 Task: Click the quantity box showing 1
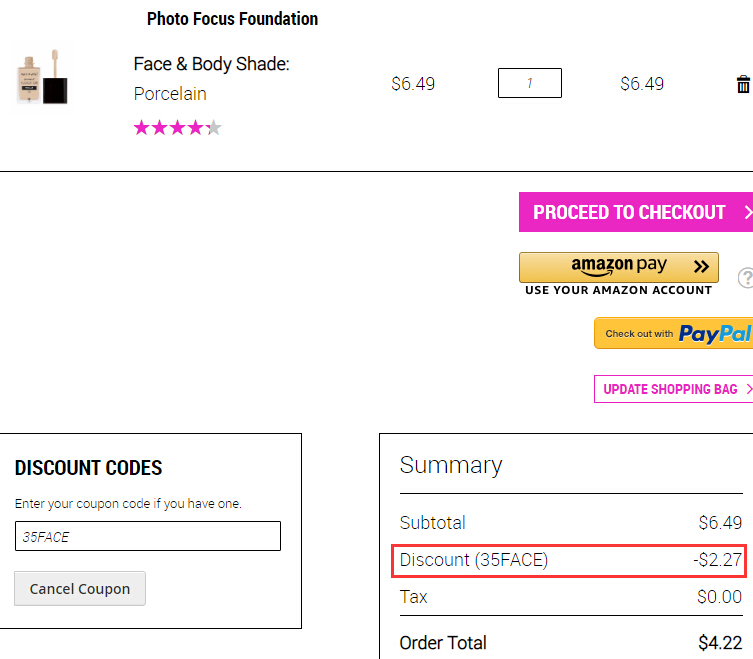click(x=530, y=83)
